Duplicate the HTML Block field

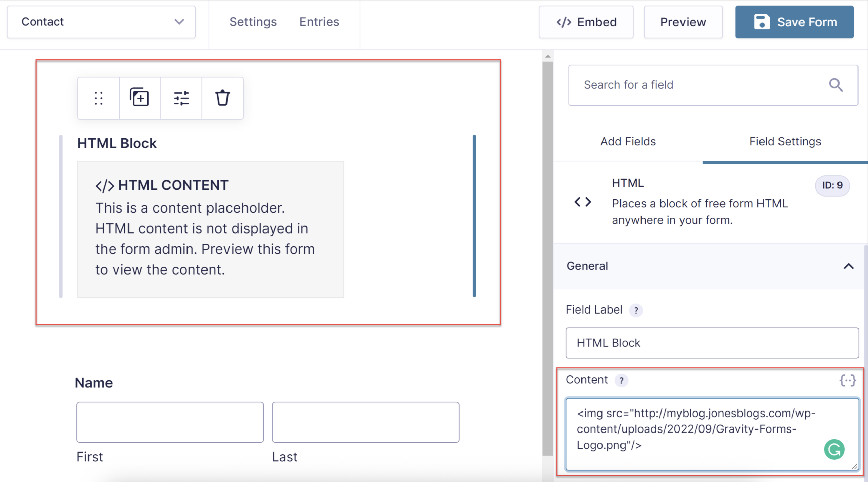[x=139, y=98]
